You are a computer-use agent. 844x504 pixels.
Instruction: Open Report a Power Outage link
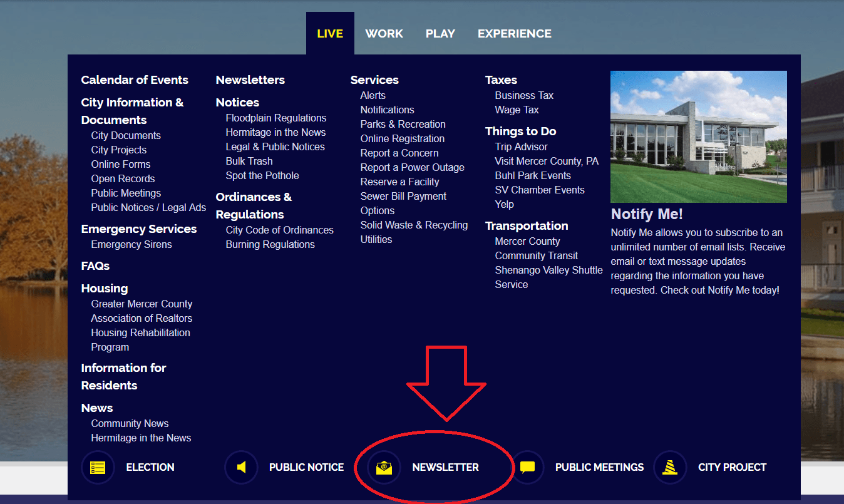pos(412,168)
